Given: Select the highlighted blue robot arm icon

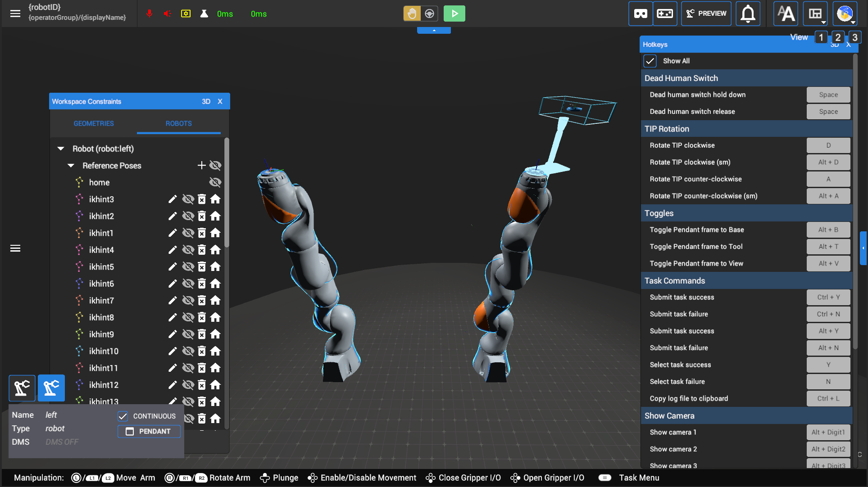Looking at the screenshot, I should 51,388.
